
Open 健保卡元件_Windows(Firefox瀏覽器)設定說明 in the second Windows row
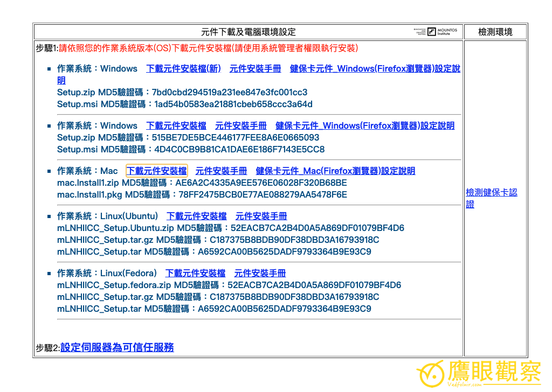click(365, 125)
